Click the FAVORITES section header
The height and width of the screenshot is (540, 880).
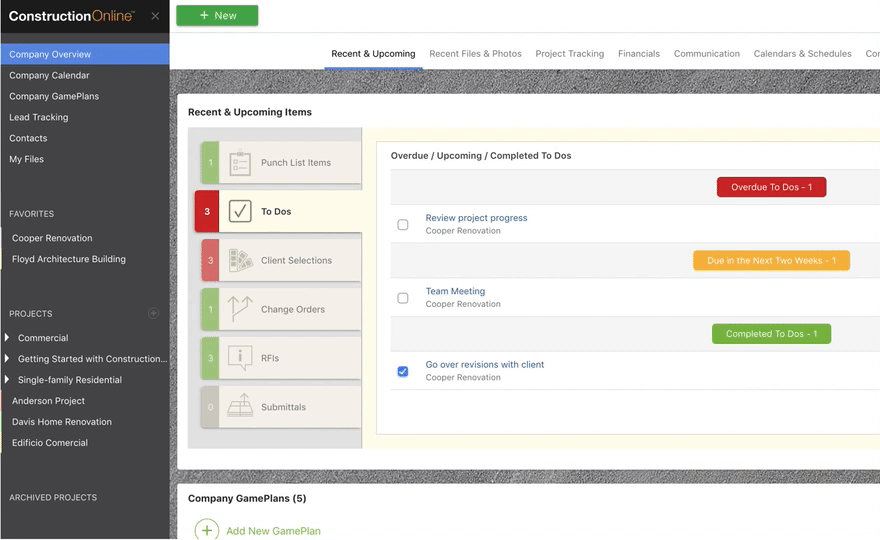click(31, 214)
